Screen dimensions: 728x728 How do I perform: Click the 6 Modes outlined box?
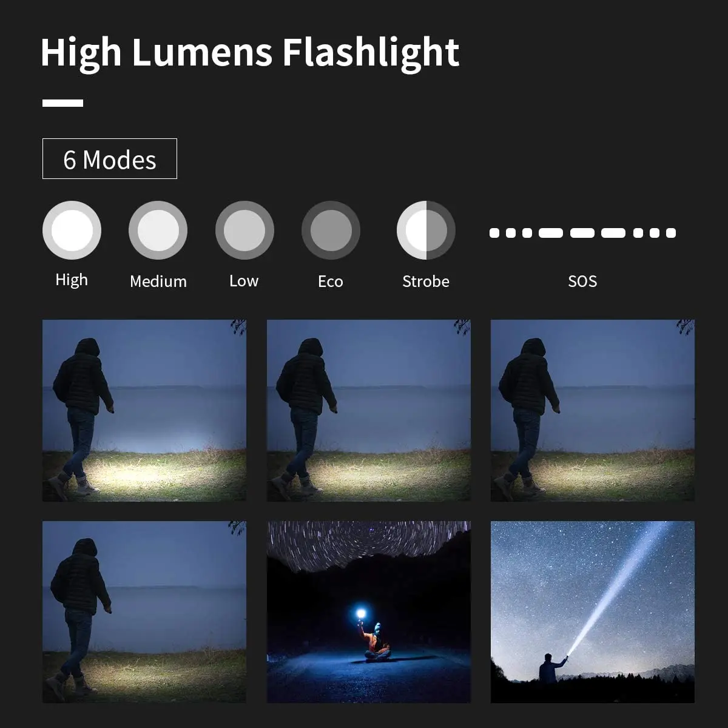click(x=110, y=159)
